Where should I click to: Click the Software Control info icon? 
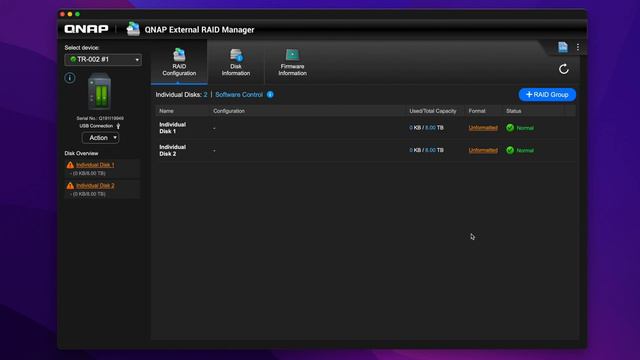(x=270, y=95)
